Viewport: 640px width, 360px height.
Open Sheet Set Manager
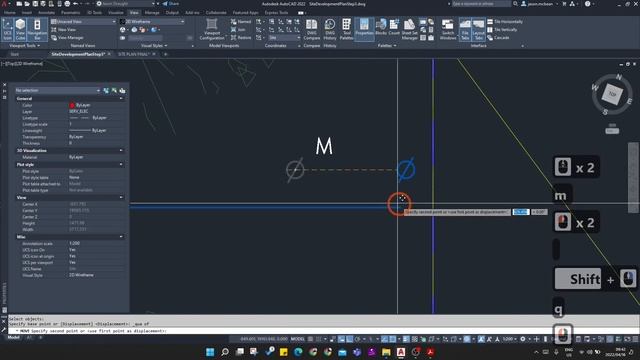(409, 29)
